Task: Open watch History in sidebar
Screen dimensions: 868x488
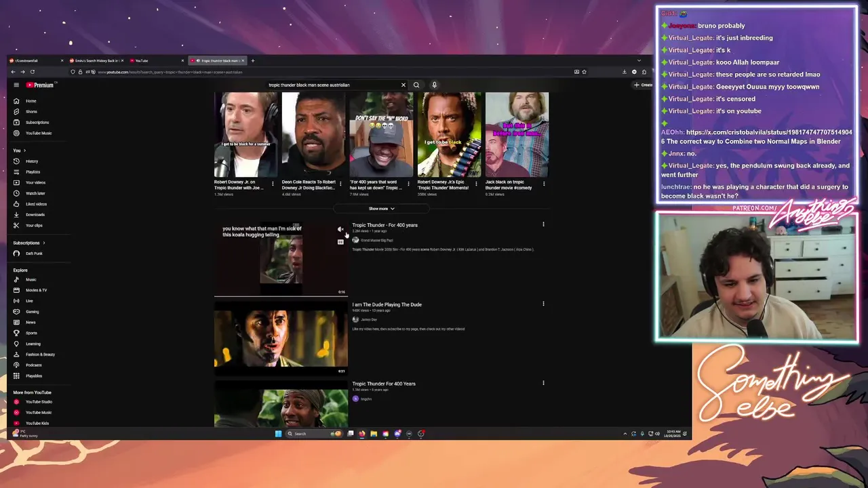Action: (x=32, y=161)
